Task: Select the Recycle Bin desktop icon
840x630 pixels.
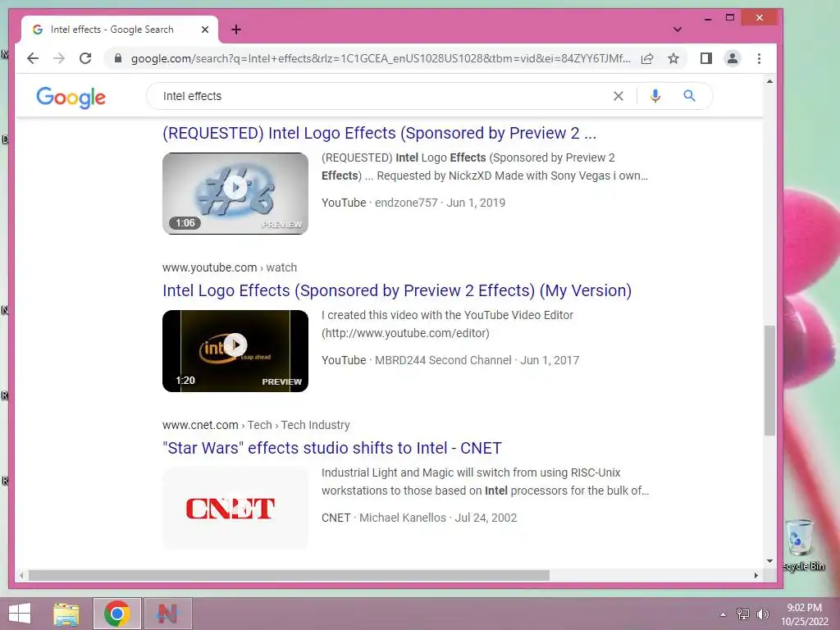Action: (802, 545)
